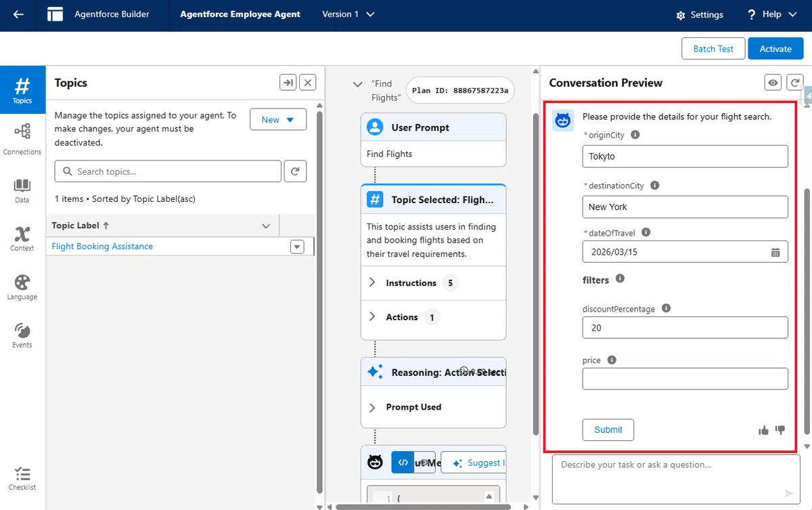Collapse the "Find Flights" plan chevron
812x510 pixels.
(358, 85)
